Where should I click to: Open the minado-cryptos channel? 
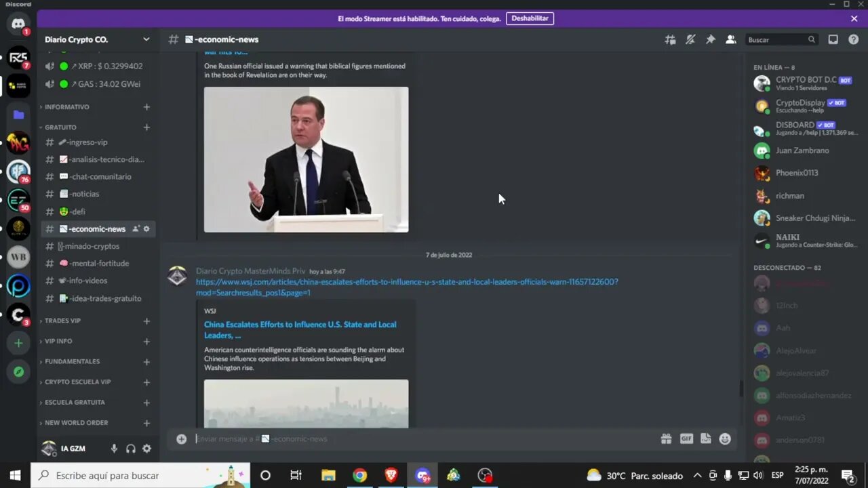[x=98, y=246]
